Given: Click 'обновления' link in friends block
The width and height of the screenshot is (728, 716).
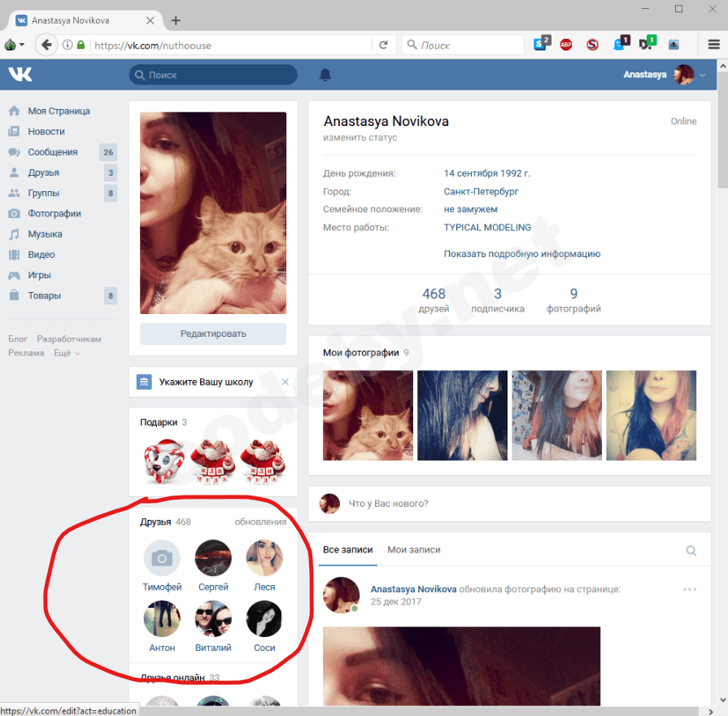Looking at the screenshot, I should click(x=260, y=522).
